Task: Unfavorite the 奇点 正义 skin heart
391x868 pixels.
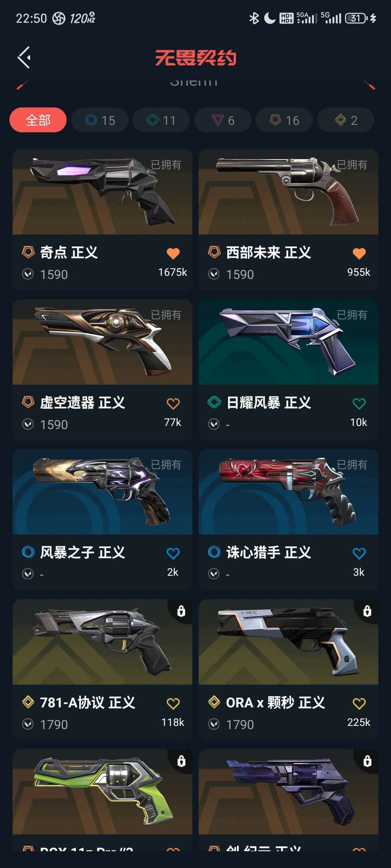Action: click(173, 254)
